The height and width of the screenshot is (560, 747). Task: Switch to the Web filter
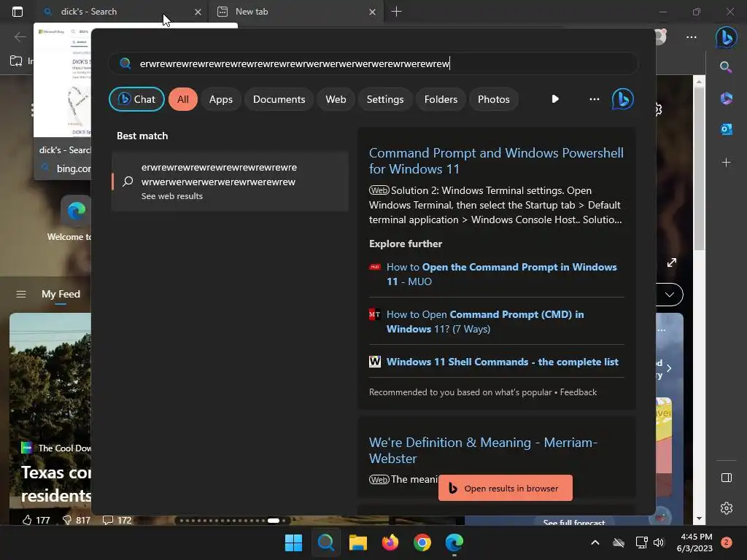[x=336, y=99]
